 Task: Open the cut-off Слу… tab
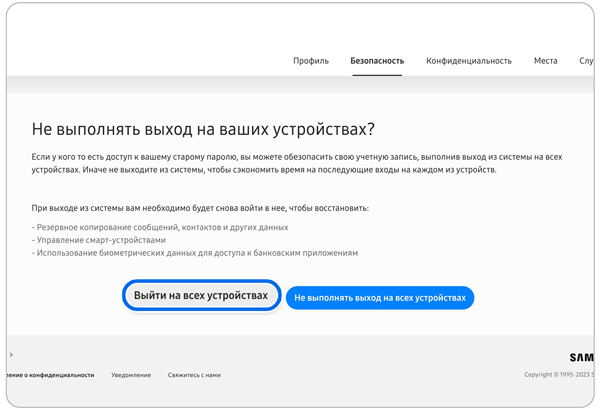pos(585,61)
